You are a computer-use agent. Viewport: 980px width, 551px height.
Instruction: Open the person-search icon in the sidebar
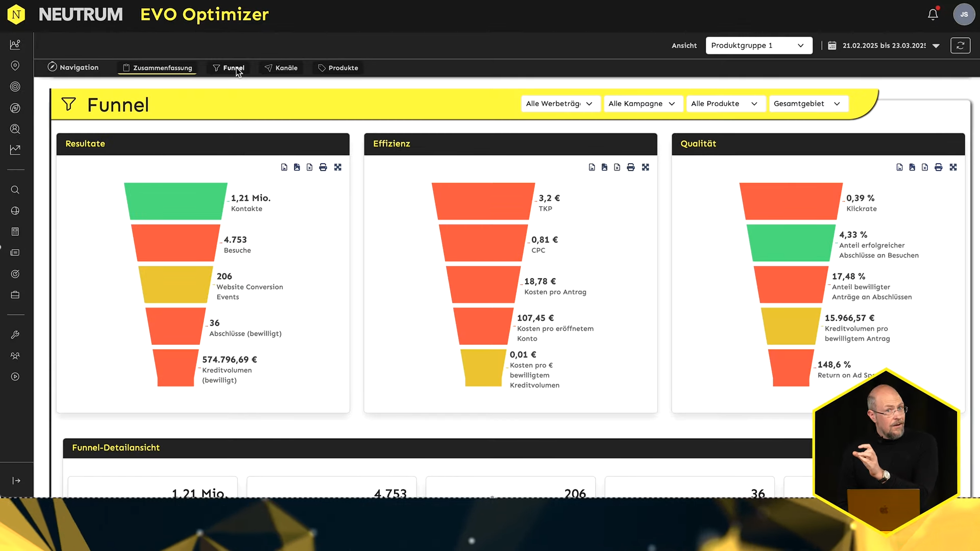tap(15, 129)
